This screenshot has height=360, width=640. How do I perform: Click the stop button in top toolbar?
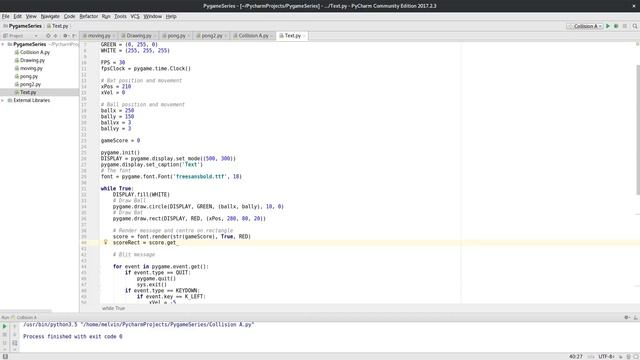coord(624,26)
